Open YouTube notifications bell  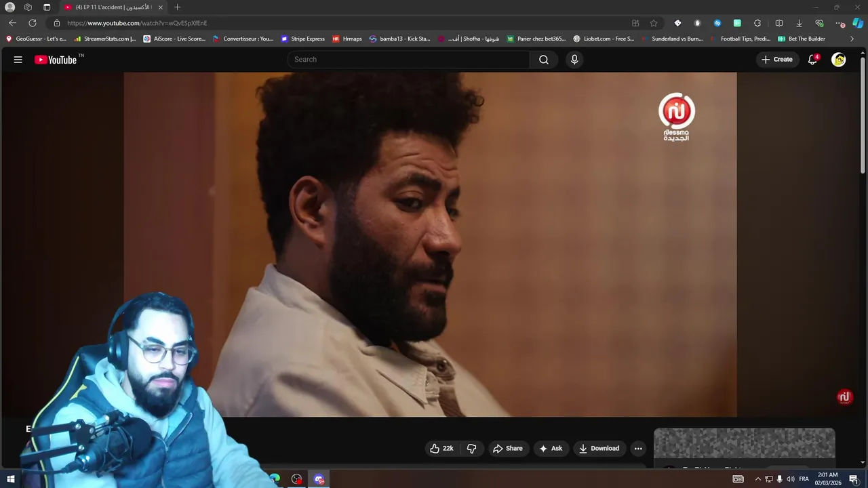(812, 60)
